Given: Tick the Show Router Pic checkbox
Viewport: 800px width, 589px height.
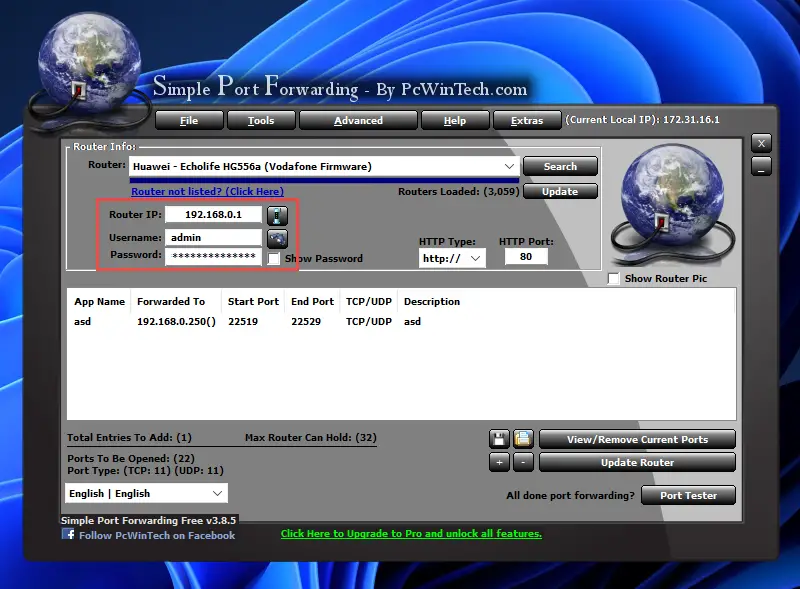Looking at the screenshot, I should point(614,279).
